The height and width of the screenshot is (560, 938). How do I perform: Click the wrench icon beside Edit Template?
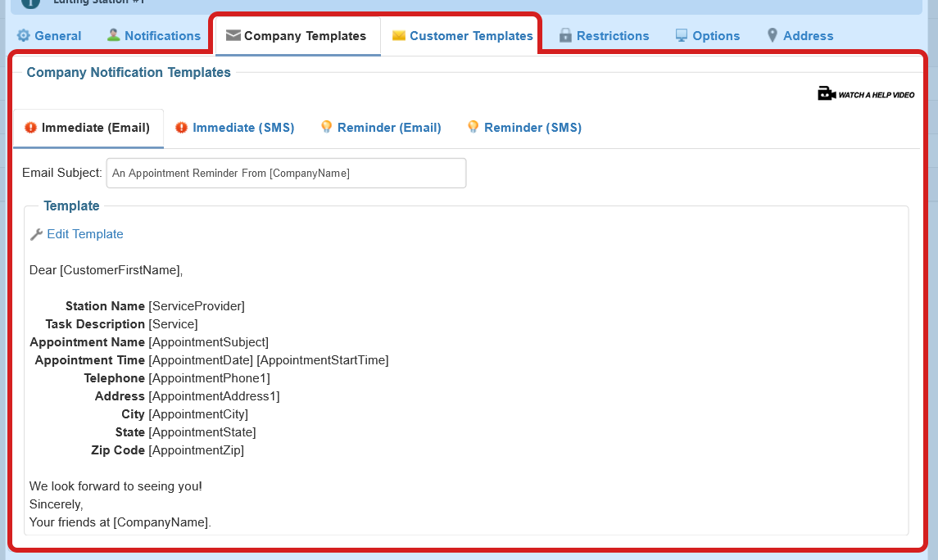pyautogui.click(x=36, y=235)
